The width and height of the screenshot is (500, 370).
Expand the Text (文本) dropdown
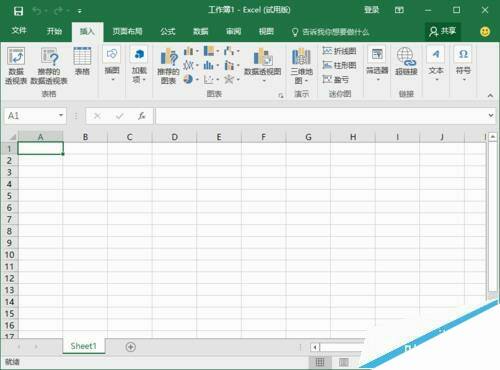pyautogui.click(x=436, y=65)
